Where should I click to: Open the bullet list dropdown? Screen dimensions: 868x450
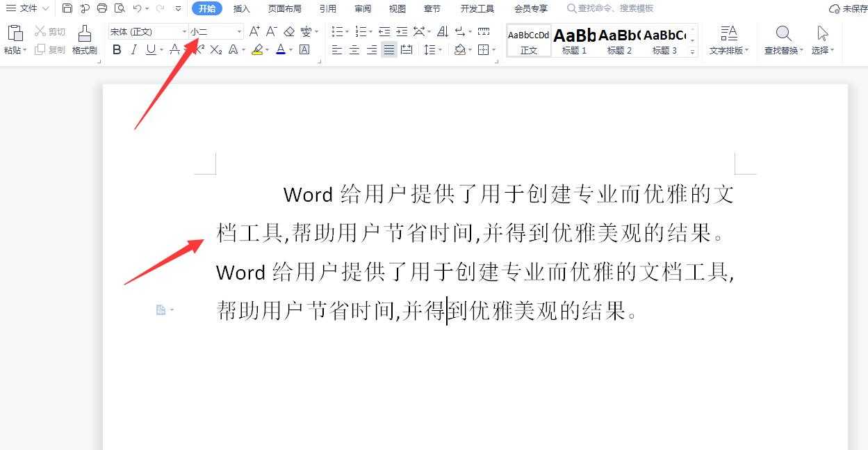click(348, 32)
